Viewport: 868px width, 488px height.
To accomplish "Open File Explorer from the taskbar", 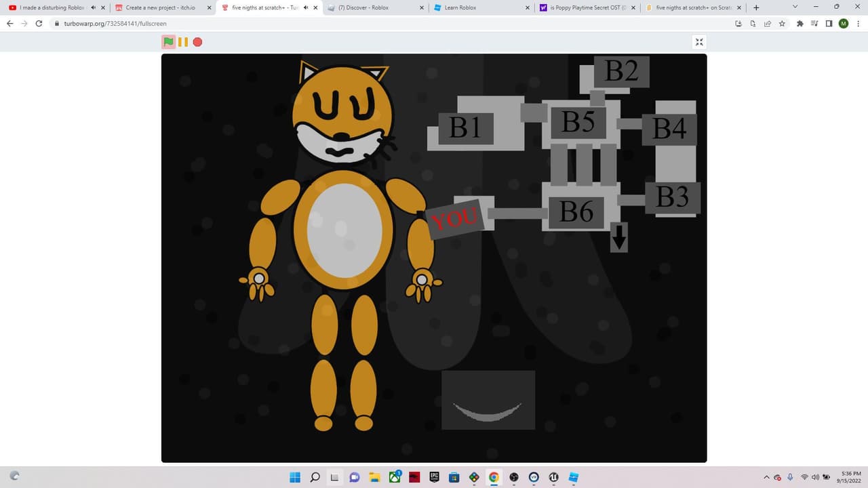I will coord(374,477).
